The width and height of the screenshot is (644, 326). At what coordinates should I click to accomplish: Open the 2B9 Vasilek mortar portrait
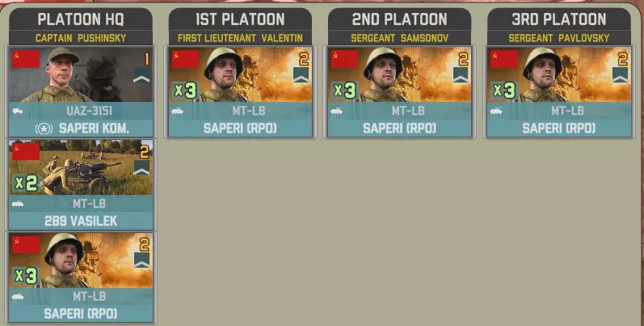coord(81,167)
